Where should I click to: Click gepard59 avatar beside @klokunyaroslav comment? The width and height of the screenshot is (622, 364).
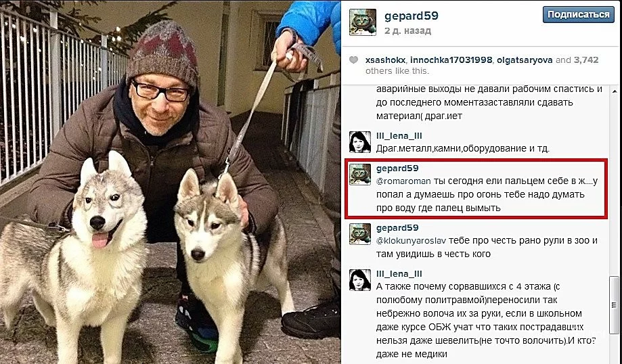(x=360, y=234)
